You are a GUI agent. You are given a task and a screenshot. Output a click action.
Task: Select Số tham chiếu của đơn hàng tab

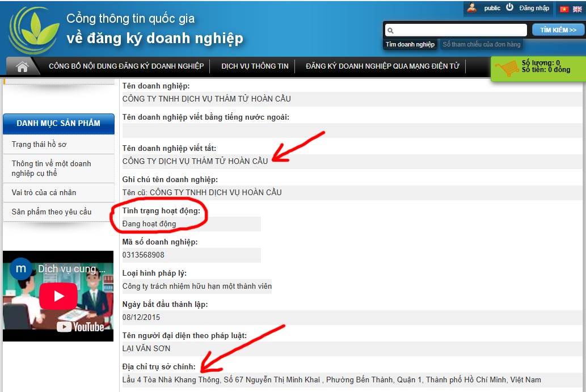[x=481, y=44]
